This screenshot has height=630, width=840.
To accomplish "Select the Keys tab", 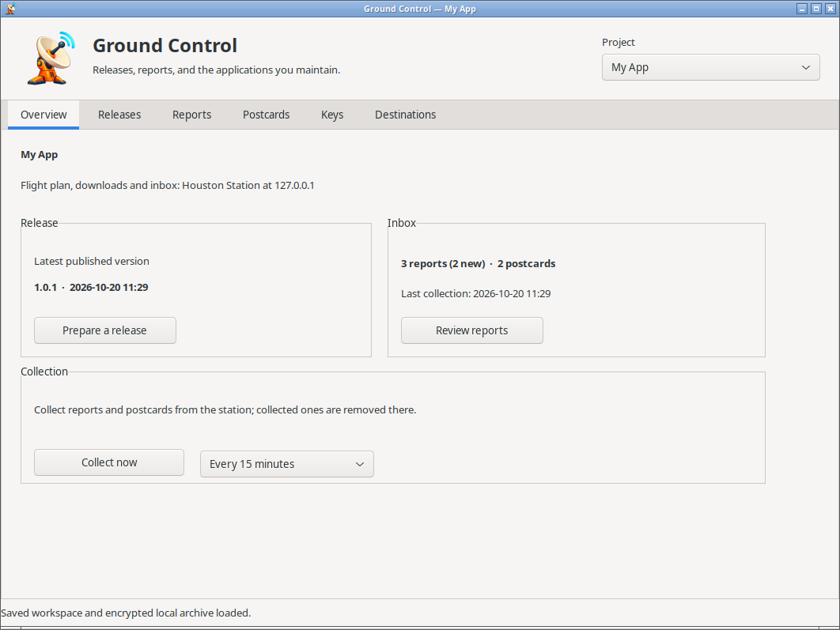I will (332, 115).
